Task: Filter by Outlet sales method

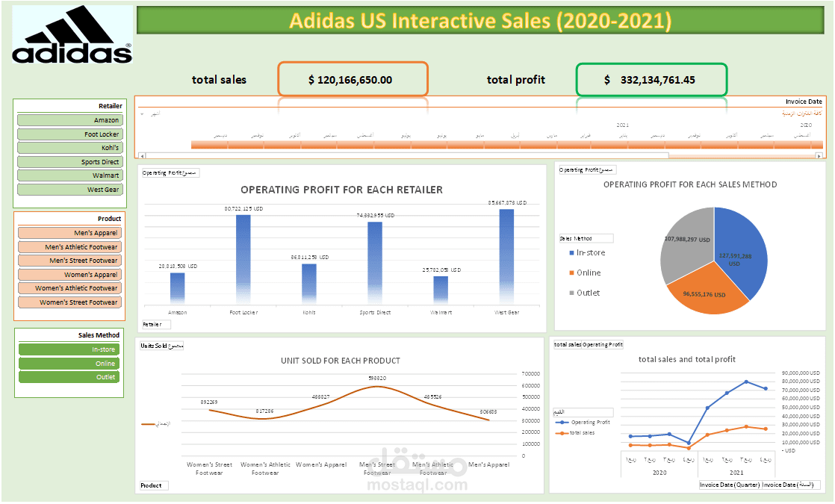Action: [x=69, y=377]
